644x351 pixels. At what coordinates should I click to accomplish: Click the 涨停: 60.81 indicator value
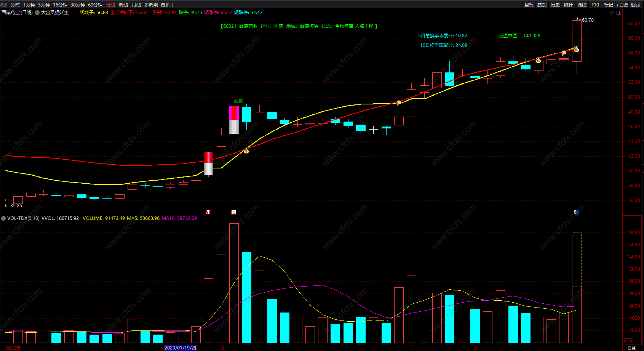165,13
